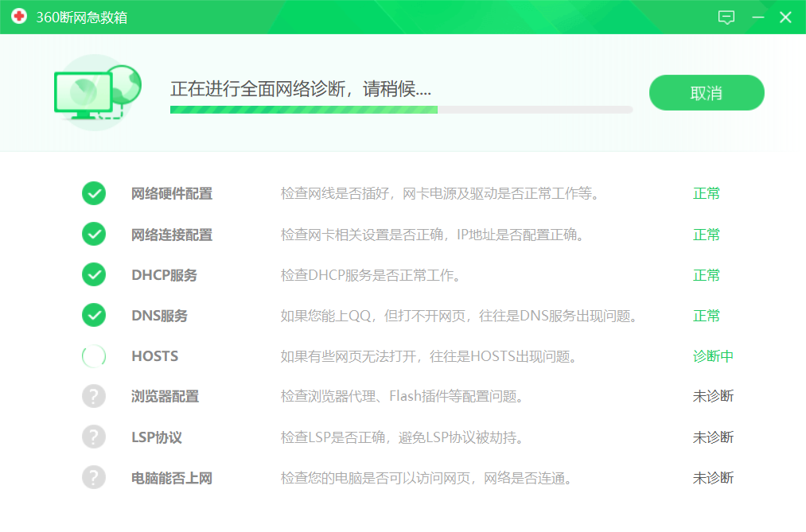Image resolution: width=806 pixels, height=532 pixels.
Task: Select the 网络硬件配置 item label
Action: point(172,194)
